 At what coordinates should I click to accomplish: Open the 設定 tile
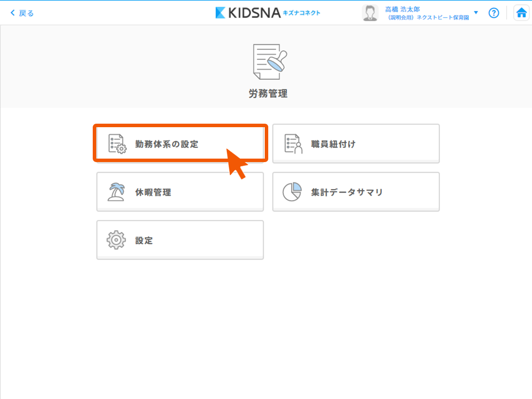(180, 240)
